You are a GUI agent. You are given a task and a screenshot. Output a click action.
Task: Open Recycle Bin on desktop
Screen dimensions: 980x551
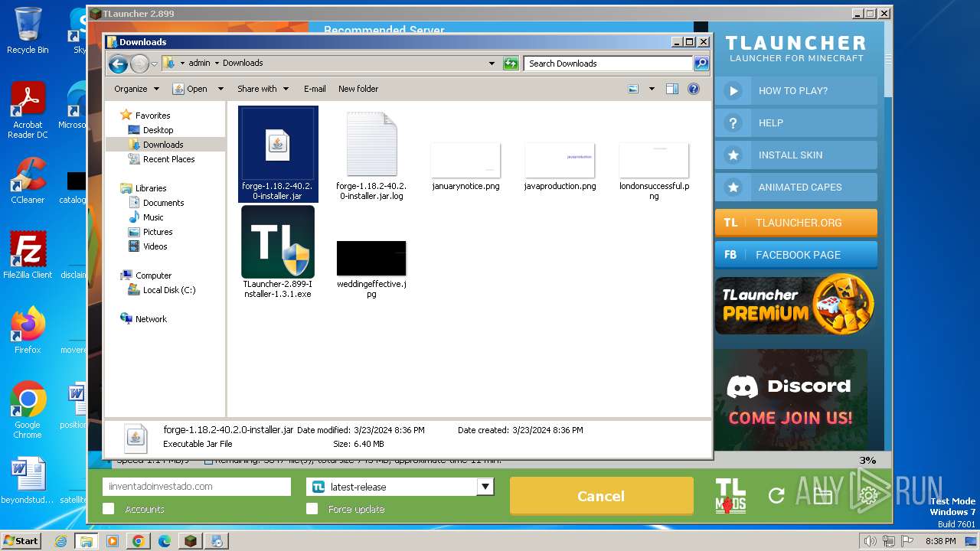(x=28, y=31)
